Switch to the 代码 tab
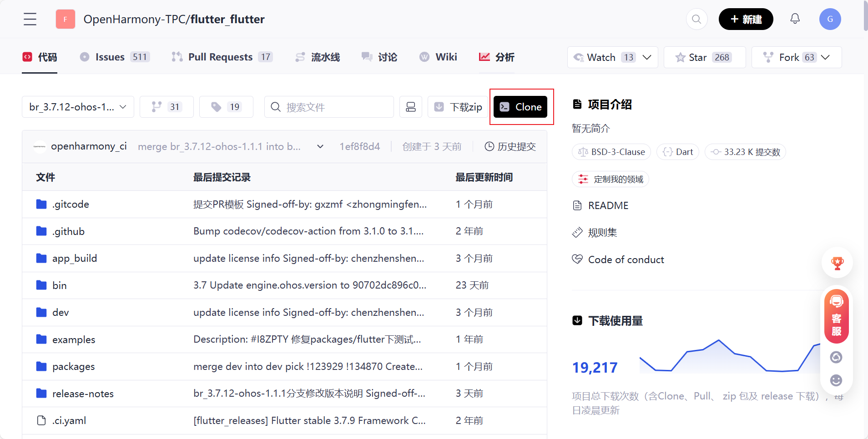Viewport: 868px width, 439px height. point(40,57)
